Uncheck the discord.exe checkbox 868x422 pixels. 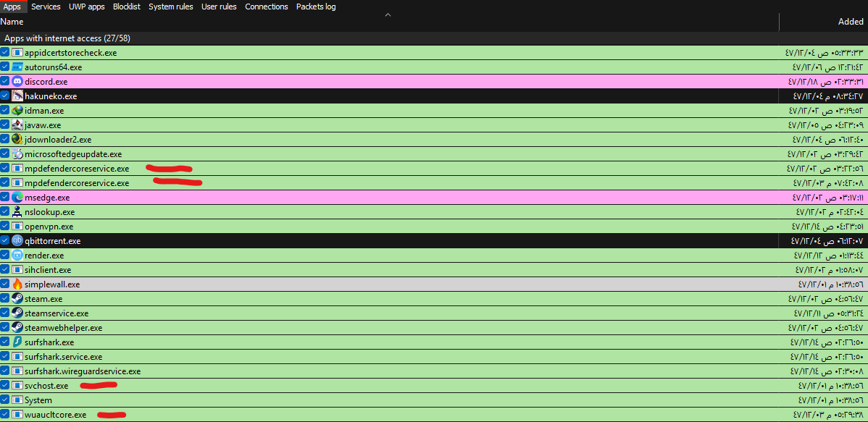pos(5,81)
